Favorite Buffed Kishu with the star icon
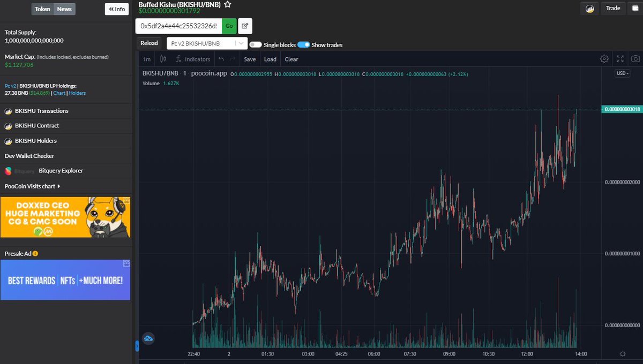 228,4
